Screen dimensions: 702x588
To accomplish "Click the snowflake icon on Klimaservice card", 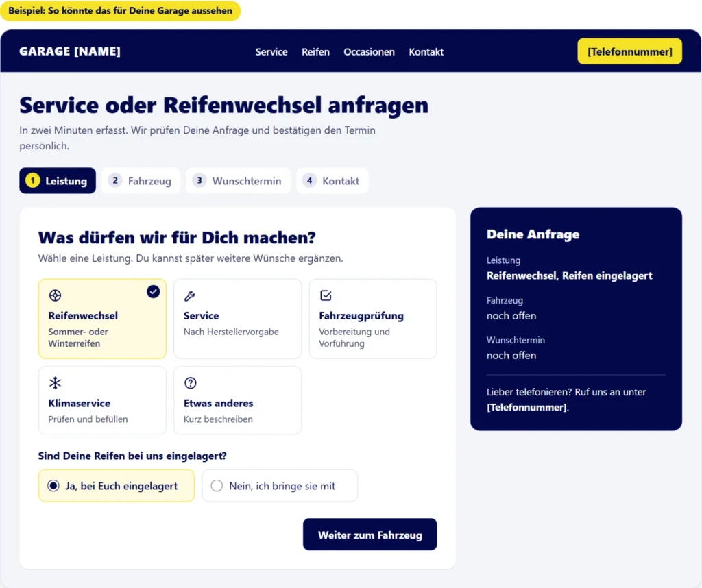I will (x=55, y=383).
